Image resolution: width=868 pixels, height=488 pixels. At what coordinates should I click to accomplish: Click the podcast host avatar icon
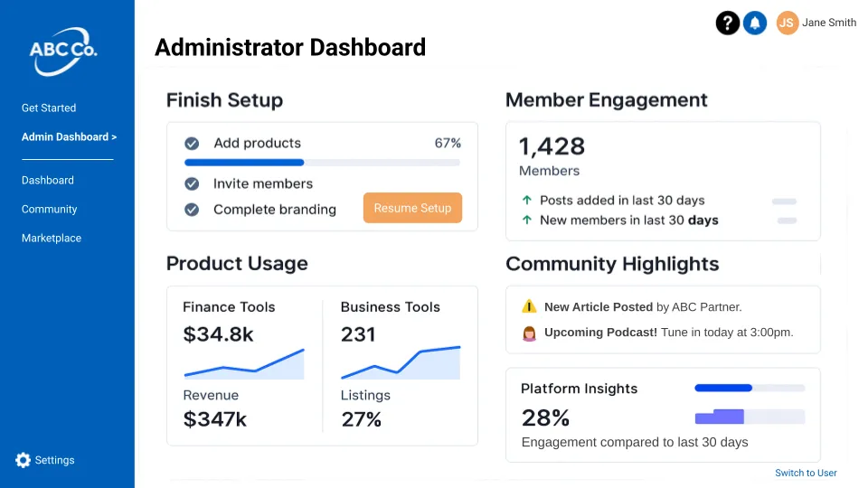530,333
